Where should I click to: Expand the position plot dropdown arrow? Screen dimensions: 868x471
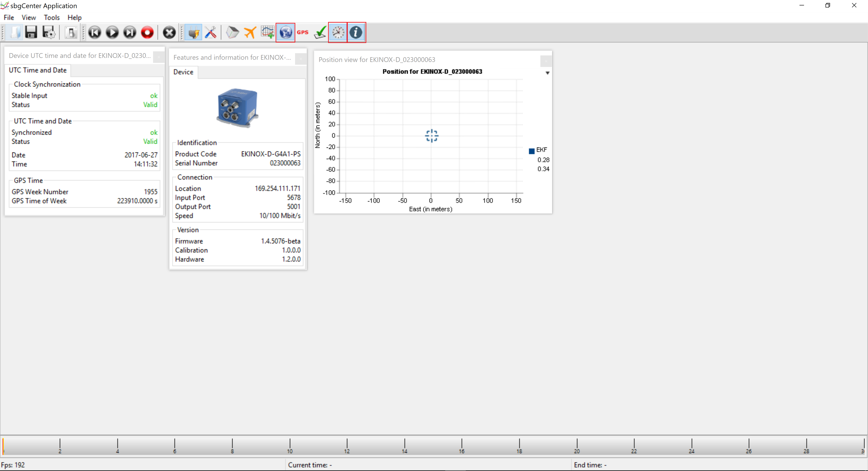pos(547,73)
